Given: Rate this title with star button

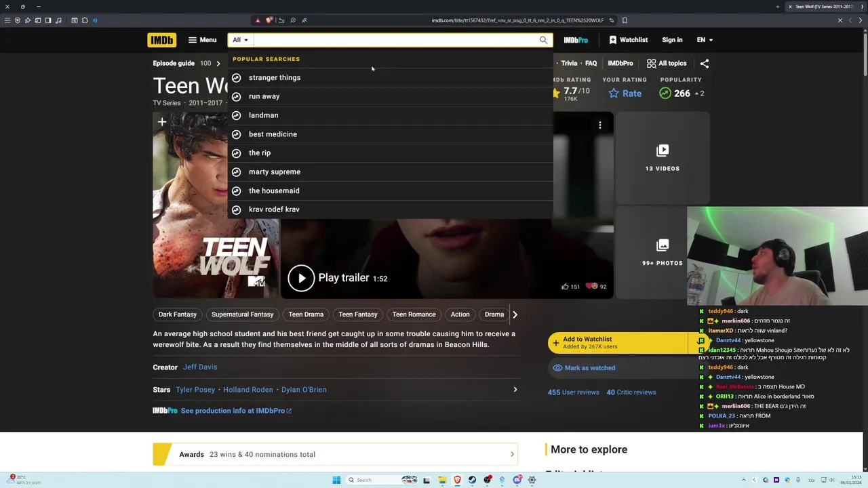Looking at the screenshot, I should (625, 94).
